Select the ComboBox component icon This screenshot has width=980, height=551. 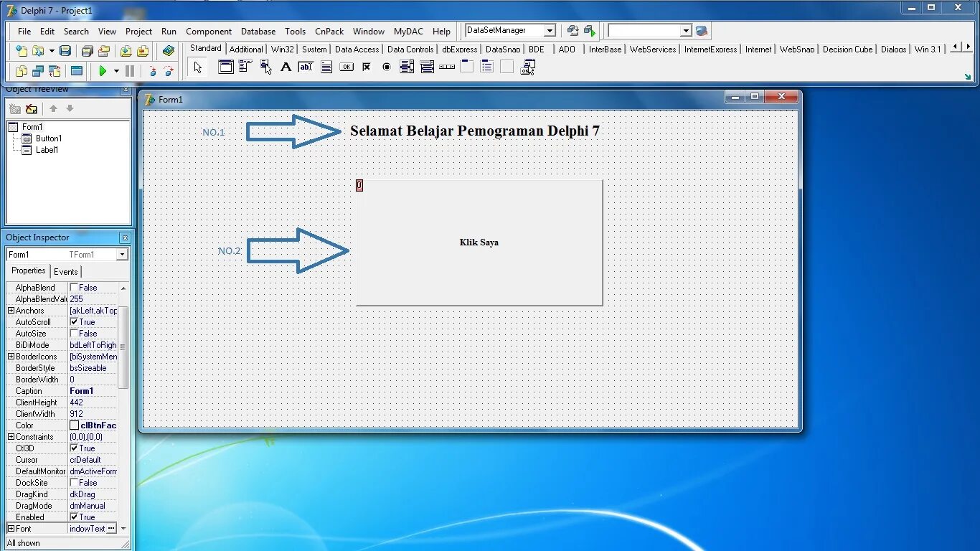point(427,67)
